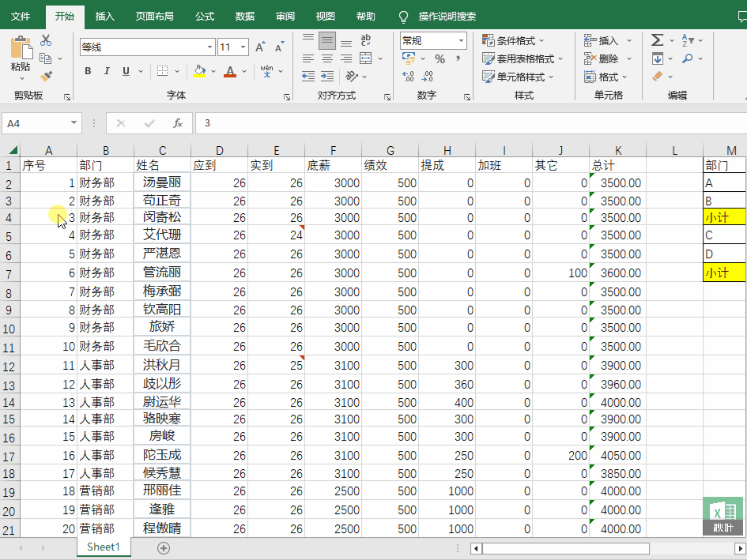Screen dimensions: 747x560
Task: Click 操作说明搜索 search box
Action: (447, 16)
